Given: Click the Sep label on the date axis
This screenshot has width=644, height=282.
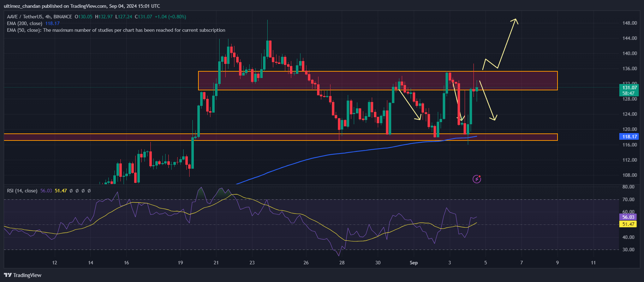Looking at the screenshot, I should [414, 263].
